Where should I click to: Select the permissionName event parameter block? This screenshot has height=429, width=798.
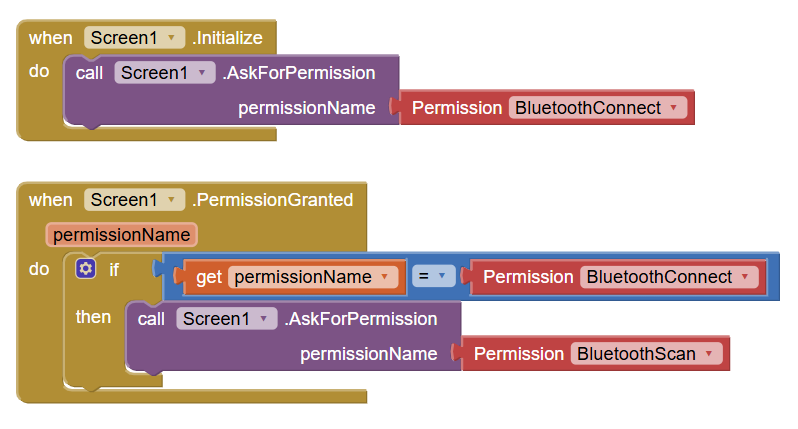(x=121, y=235)
